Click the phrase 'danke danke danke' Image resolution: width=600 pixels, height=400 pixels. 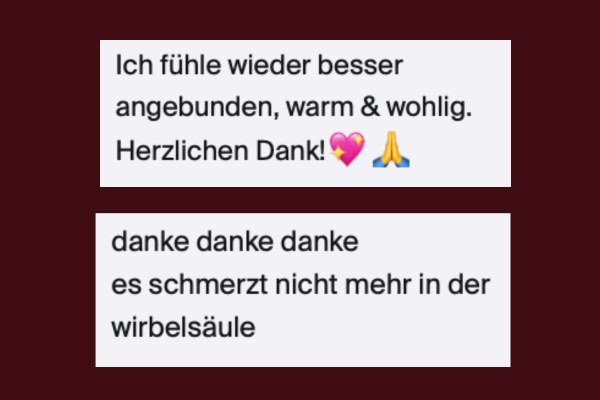(235, 242)
